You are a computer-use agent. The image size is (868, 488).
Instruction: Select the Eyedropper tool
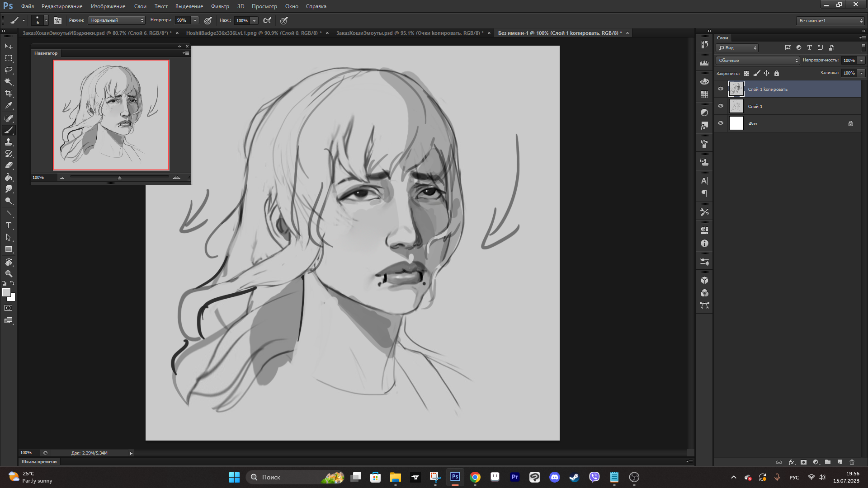pyautogui.click(x=9, y=106)
